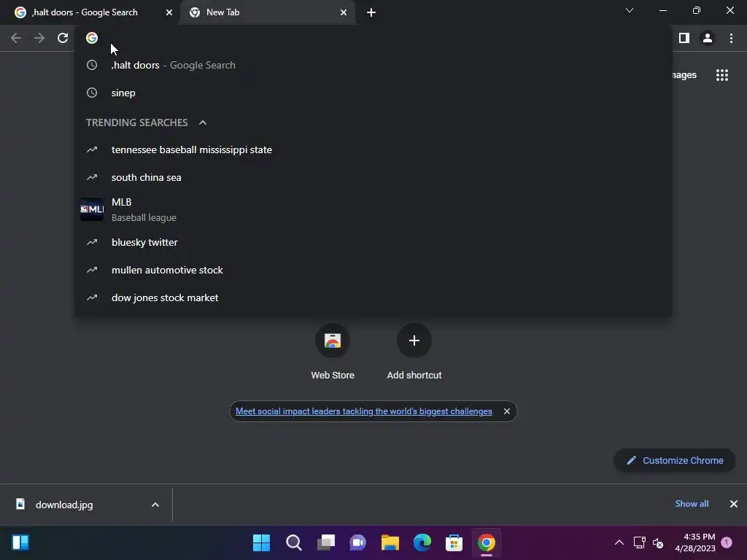Switch to the ',halt doors - Google Search' tab
The image size is (747, 560).
(90, 12)
